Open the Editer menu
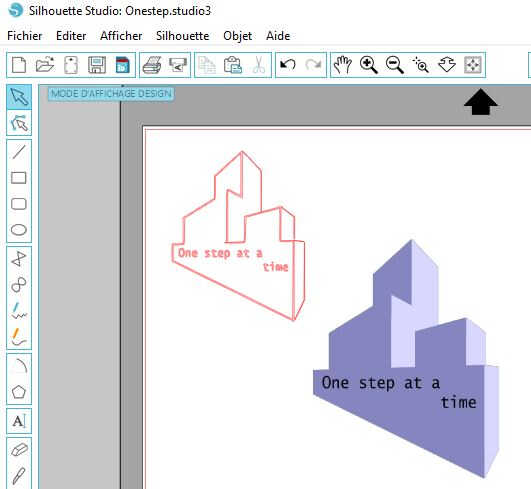 click(71, 36)
